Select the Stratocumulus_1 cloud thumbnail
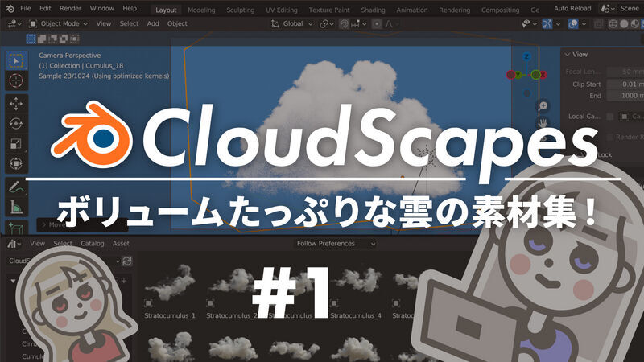644x362 pixels. [x=170, y=283]
